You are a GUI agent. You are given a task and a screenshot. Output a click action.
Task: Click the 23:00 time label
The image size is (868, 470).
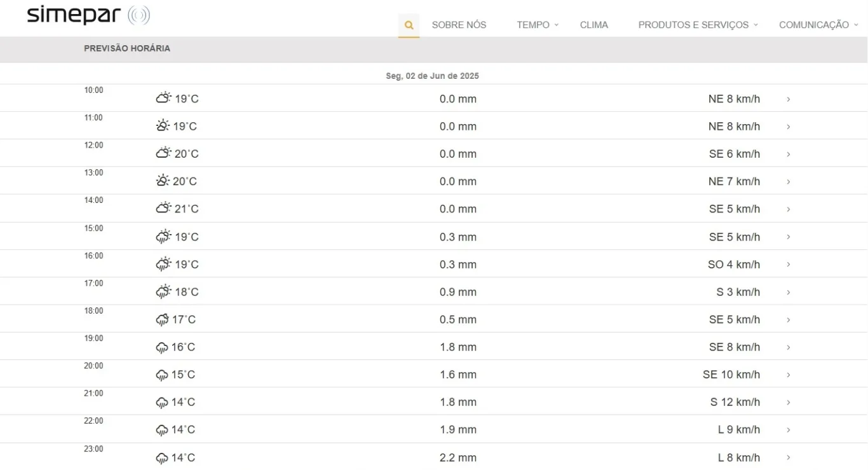(x=93, y=449)
